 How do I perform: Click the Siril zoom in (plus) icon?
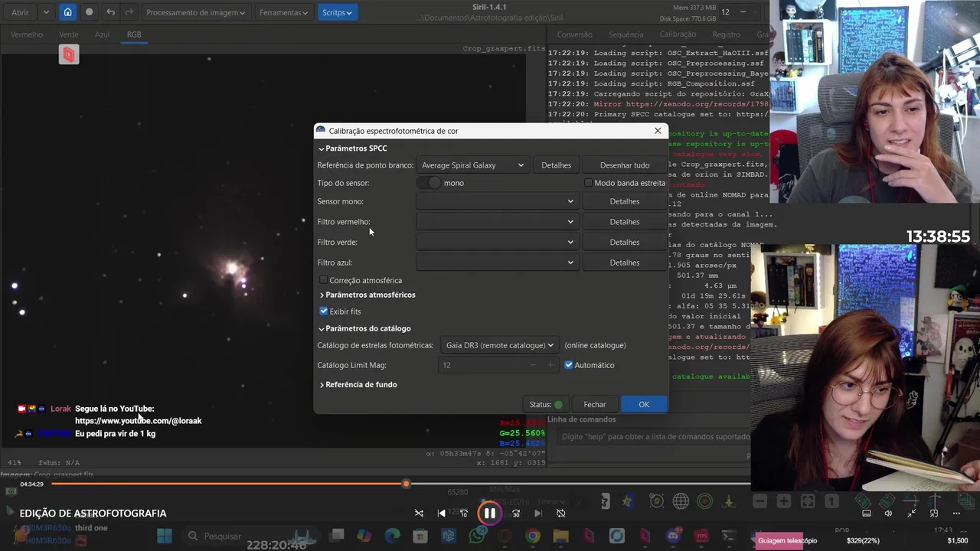pyautogui.click(x=783, y=501)
